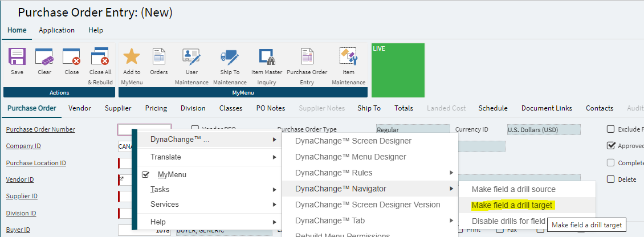Toggle the Vendor RFQ checkbox
The width and height of the screenshot is (644, 237).
(x=195, y=129)
